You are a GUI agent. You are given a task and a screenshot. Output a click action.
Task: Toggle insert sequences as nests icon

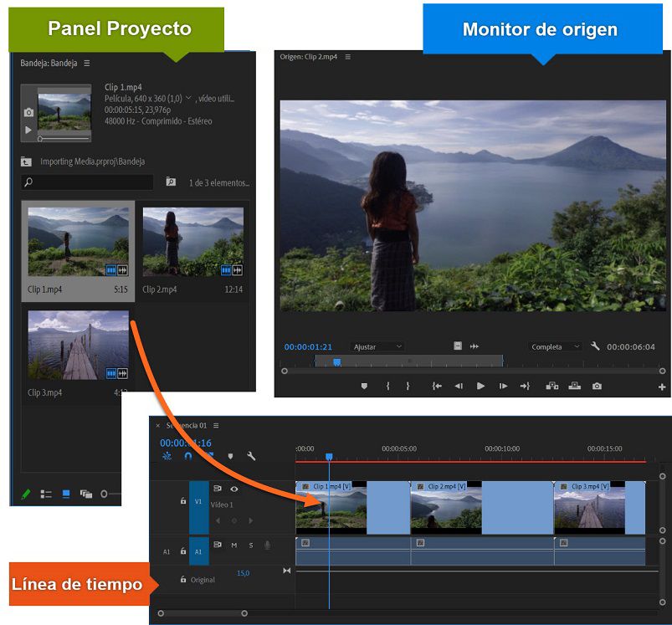click(167, 456)
